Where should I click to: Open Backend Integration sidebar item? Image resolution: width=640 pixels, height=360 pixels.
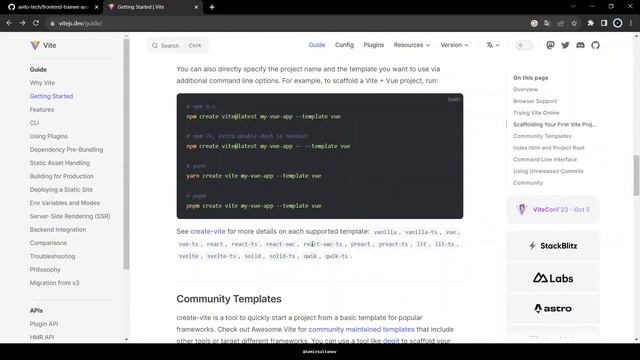click(58, 229)
